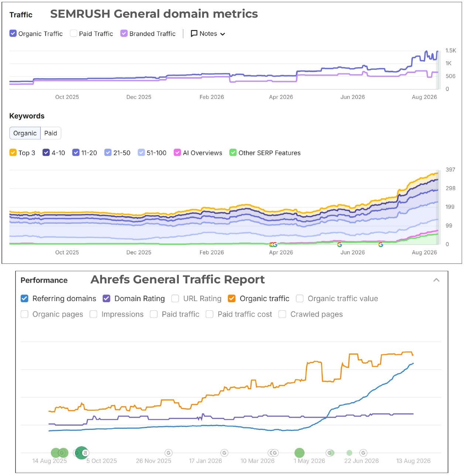Click the small light-green dot before 22 Jun 2026

coord(349,453)
